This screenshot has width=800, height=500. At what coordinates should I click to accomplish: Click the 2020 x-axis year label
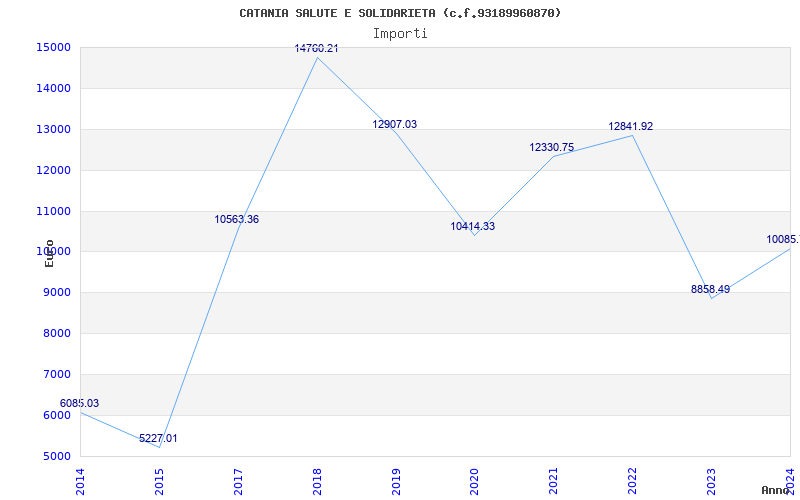(474, 481)
